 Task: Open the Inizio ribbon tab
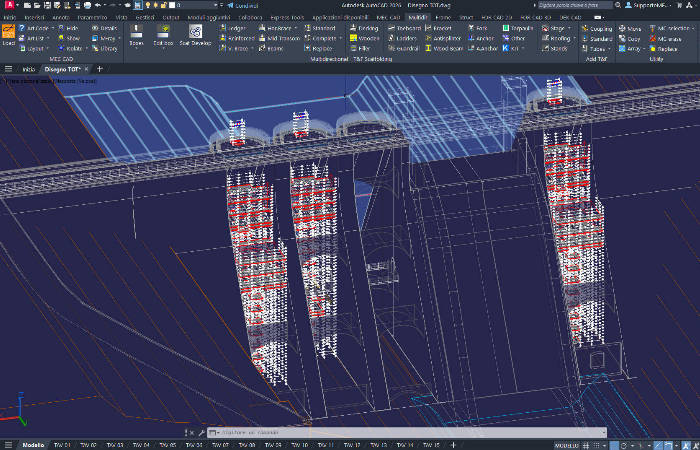click(x=10, y=17)
